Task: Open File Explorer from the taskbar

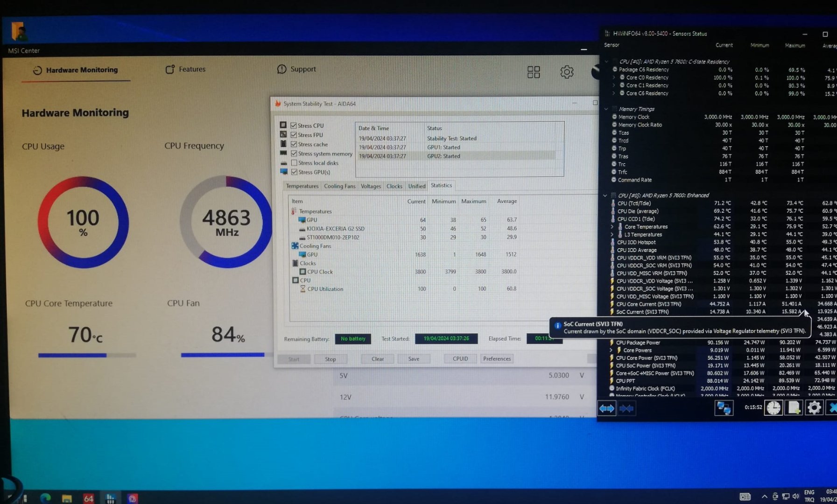Action: 67,498
